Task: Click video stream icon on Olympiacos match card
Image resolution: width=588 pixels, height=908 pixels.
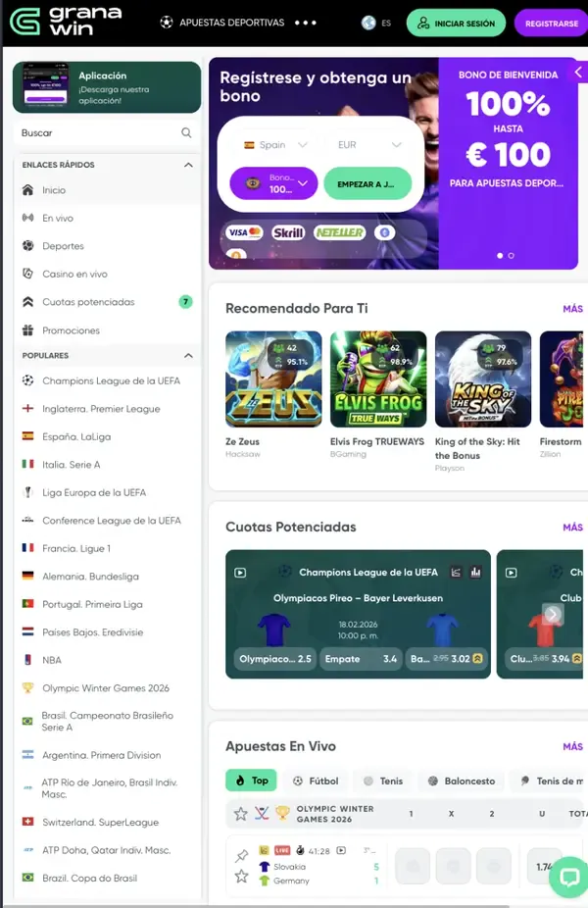Action: tap(240, 573)
